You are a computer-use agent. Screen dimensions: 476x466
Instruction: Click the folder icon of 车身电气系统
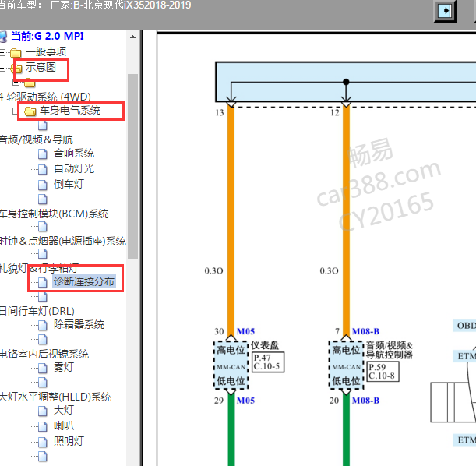(30, 111)
